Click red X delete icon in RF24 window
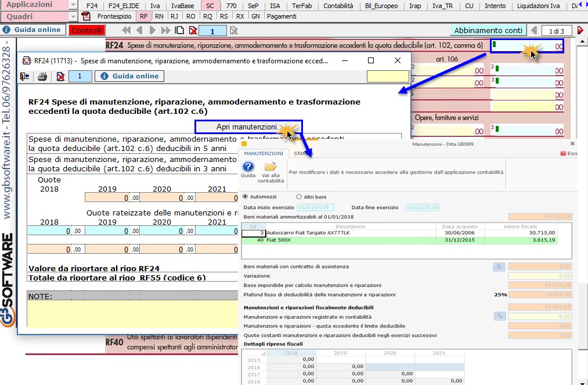 pyautogui.click(x=60, y=77)
